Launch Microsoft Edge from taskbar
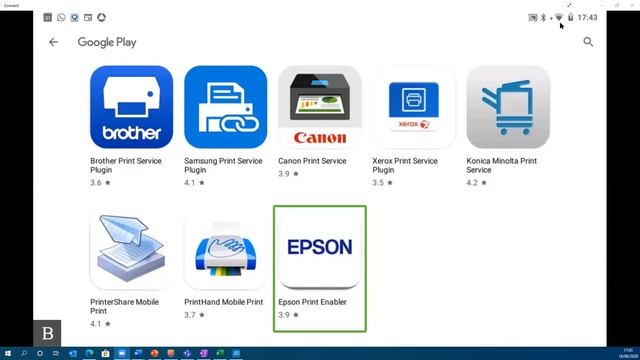The image size is (640, 360). pyautogui.click(x=89, y=353)
